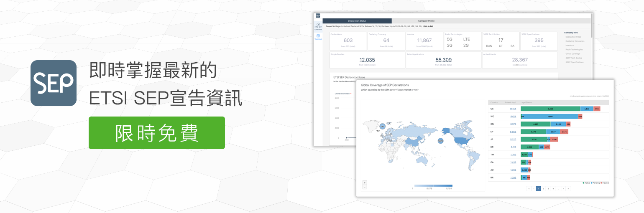Image resolution: width=644 pixels, height=213 pixels.
Task: Click the Patent Appl. column header
Action: point(510,102)
